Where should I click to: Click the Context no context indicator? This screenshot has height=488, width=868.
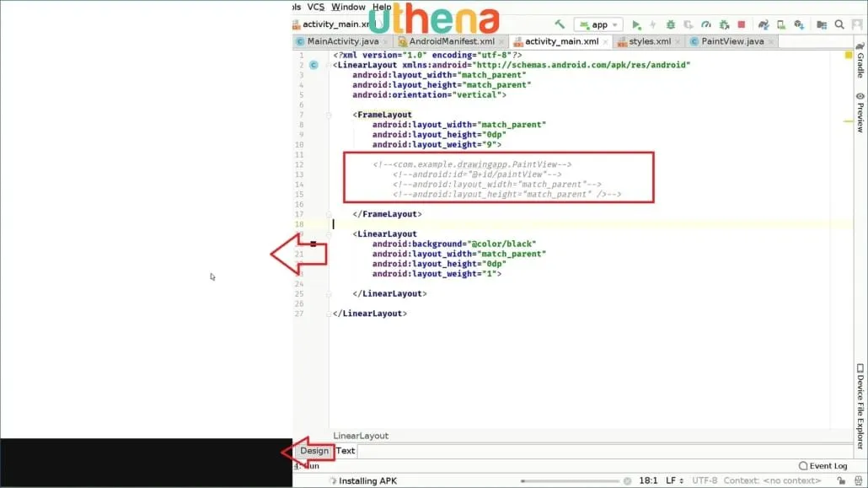point(772,480)
